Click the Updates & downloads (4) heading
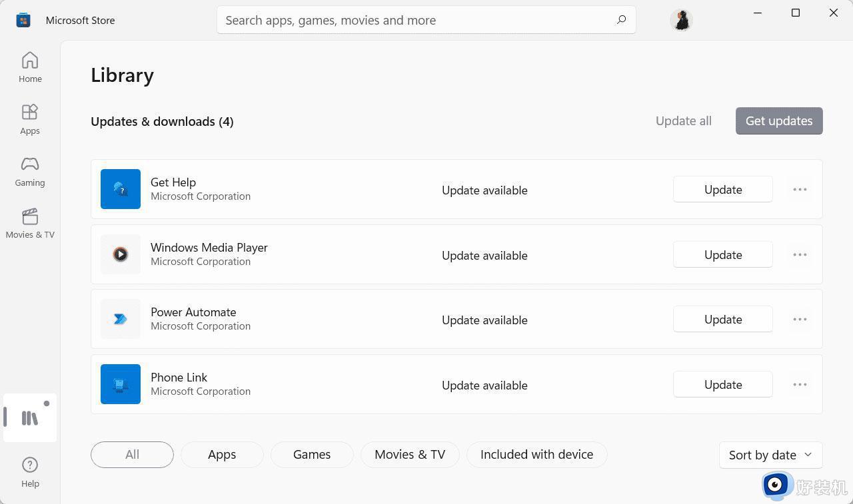The image size is (853, 504). (x=162, y=121)
